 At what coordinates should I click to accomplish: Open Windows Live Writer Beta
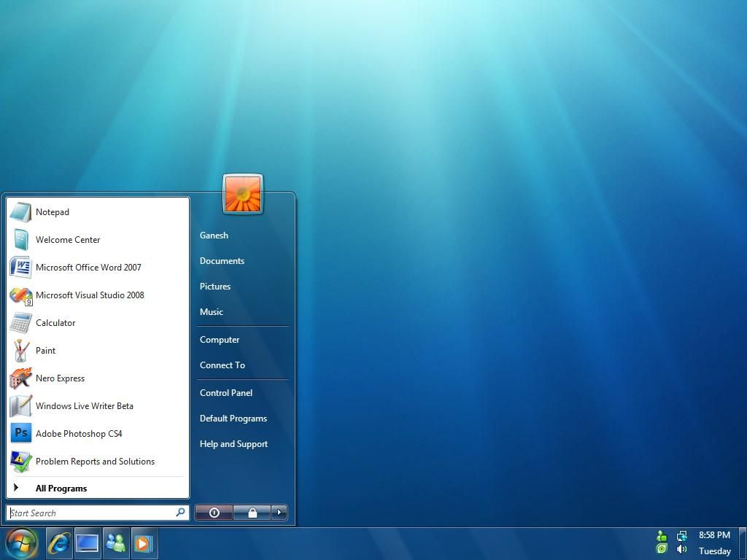(85, 406)
